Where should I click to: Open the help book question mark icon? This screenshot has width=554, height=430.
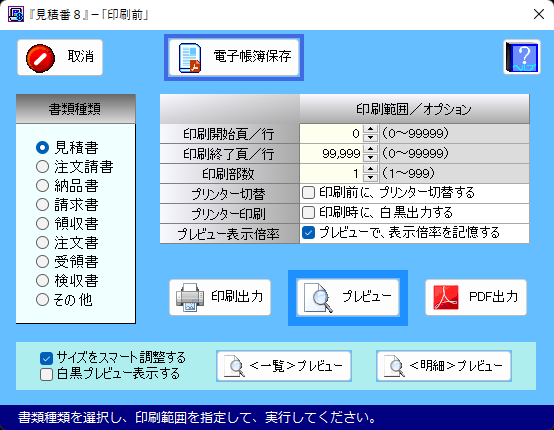(522, 57)
